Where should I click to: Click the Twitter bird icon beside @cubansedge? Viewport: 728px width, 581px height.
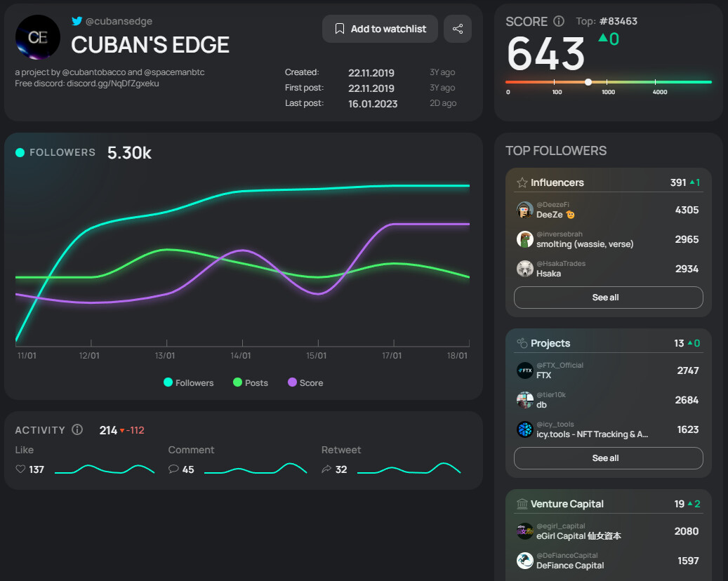tap(77, 21)
